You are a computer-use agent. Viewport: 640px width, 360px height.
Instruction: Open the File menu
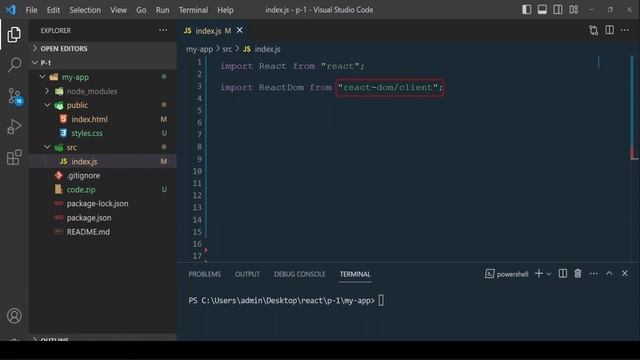coord(31,10)
